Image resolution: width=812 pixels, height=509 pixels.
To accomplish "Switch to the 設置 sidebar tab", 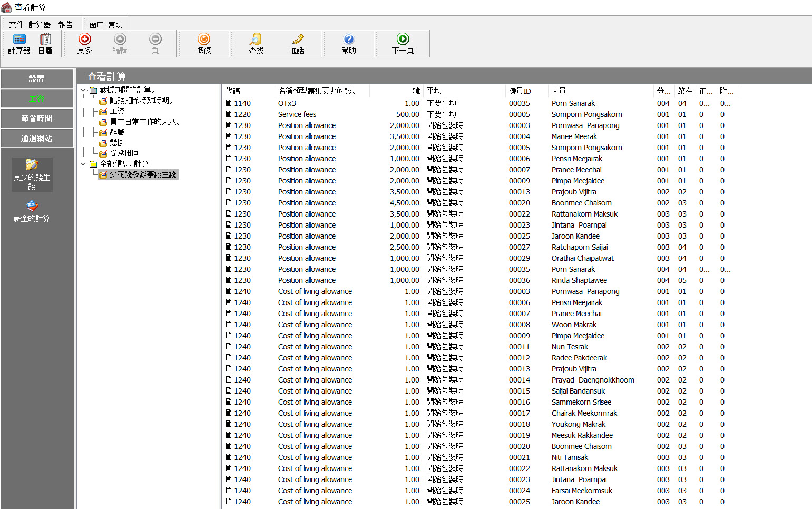I will click(37, 79).
